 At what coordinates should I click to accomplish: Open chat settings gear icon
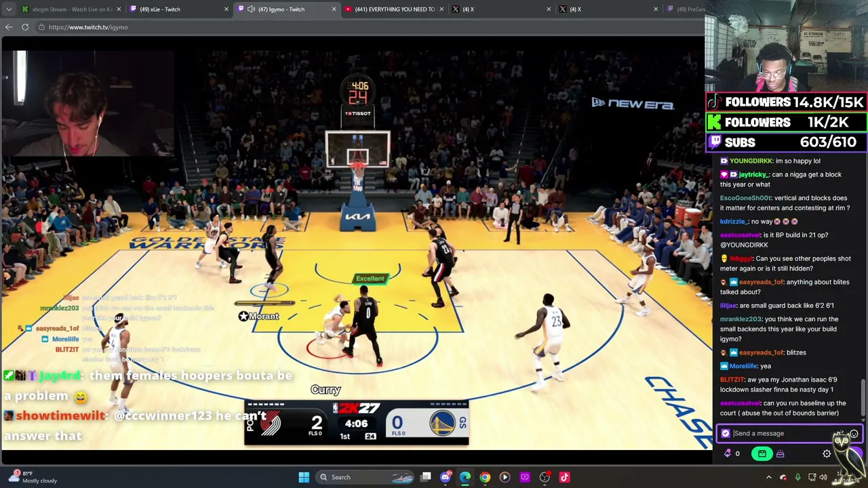pos(827,454)
